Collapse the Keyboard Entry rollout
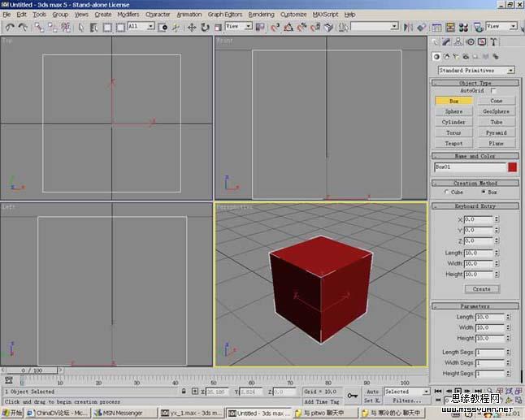 (475, 206)
